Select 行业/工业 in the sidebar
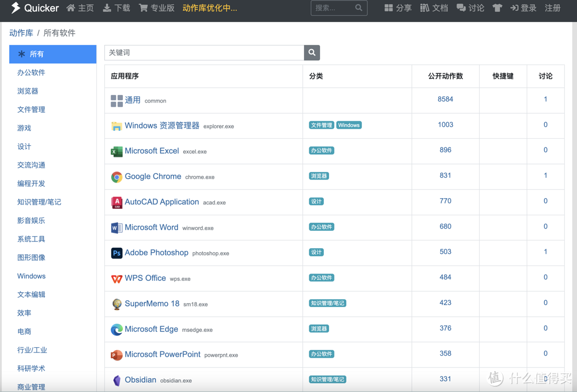 tap(32, 350)
